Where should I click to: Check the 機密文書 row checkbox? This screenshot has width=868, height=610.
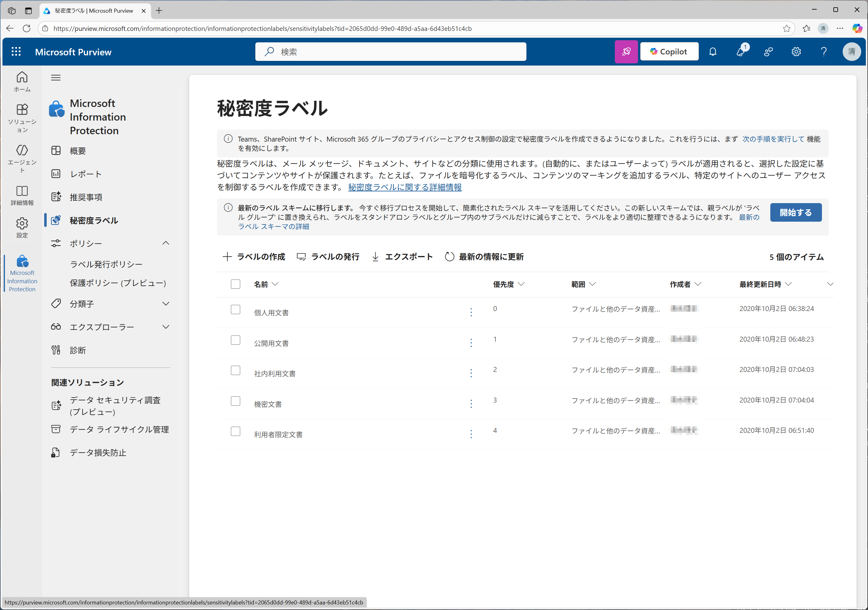tap(236, 400)
